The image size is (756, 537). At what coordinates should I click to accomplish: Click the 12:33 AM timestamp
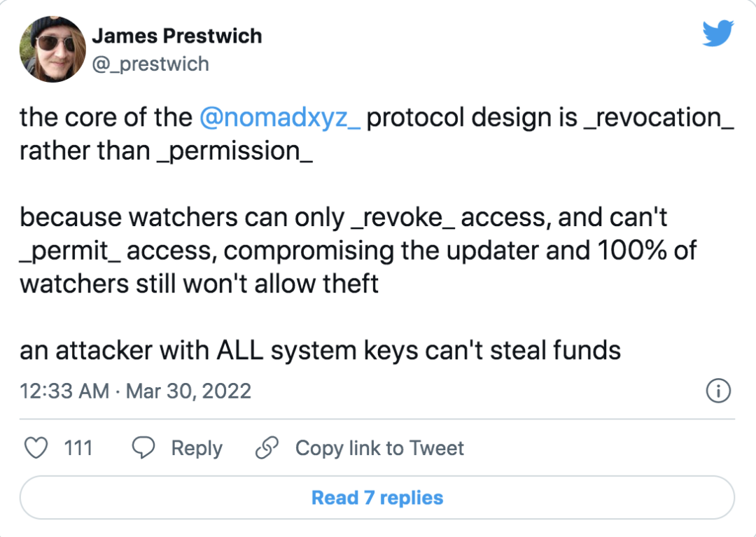point(64,391)
